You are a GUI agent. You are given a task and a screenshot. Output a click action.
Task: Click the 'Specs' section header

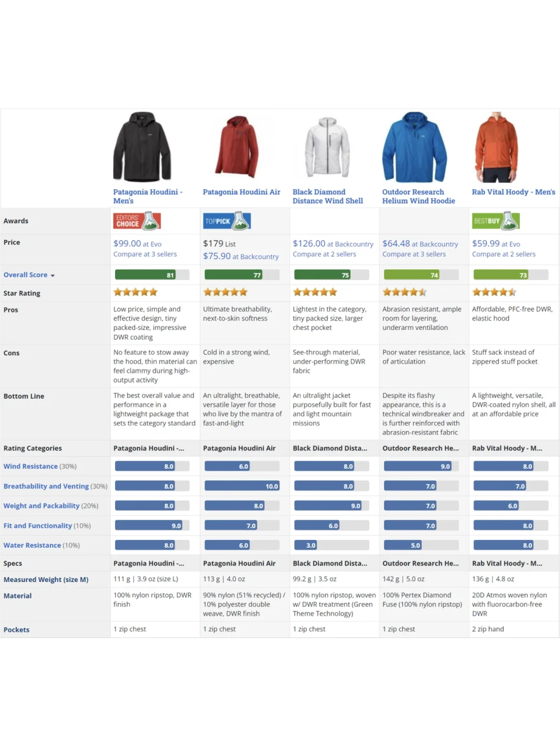[13, 564]
